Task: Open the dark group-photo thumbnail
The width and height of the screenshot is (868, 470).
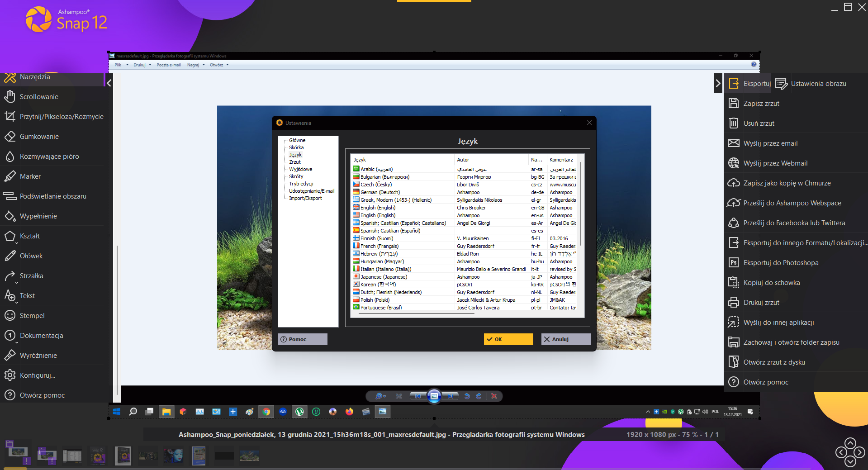Action: coord(148,456)
